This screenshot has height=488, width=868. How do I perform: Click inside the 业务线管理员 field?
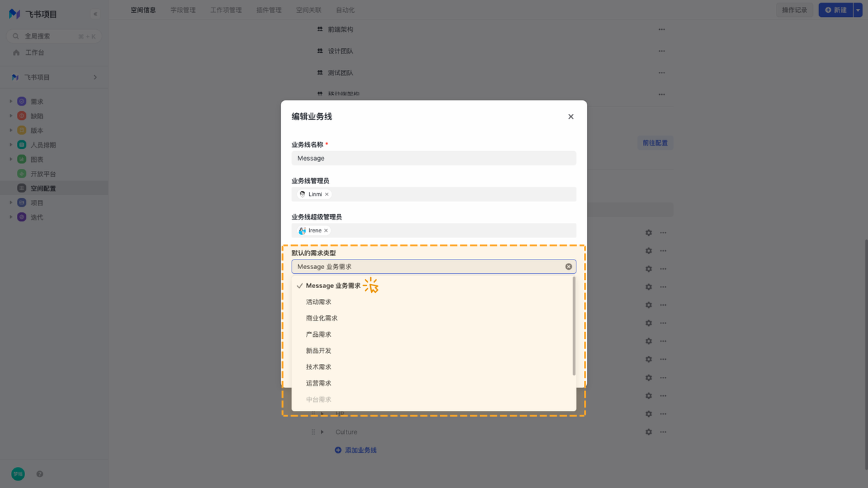point(434,195)
